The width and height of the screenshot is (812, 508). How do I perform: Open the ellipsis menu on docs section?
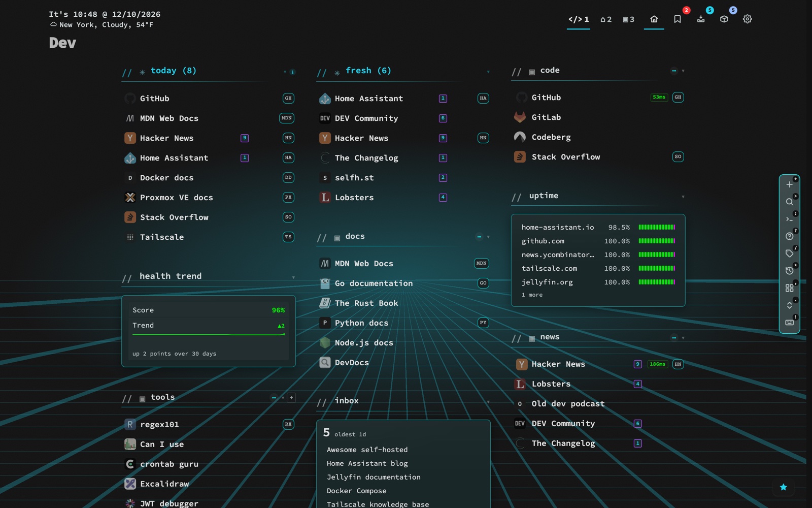click(479, 237)
